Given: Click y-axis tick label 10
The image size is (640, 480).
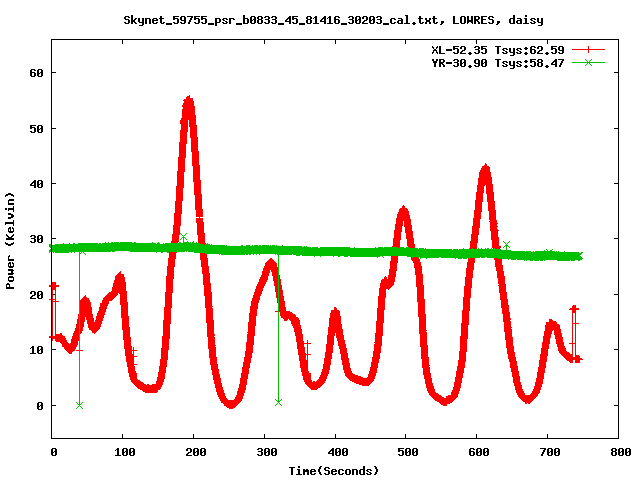Looking at the screenshot, I should pyautogui.click(x=36, y=350).
